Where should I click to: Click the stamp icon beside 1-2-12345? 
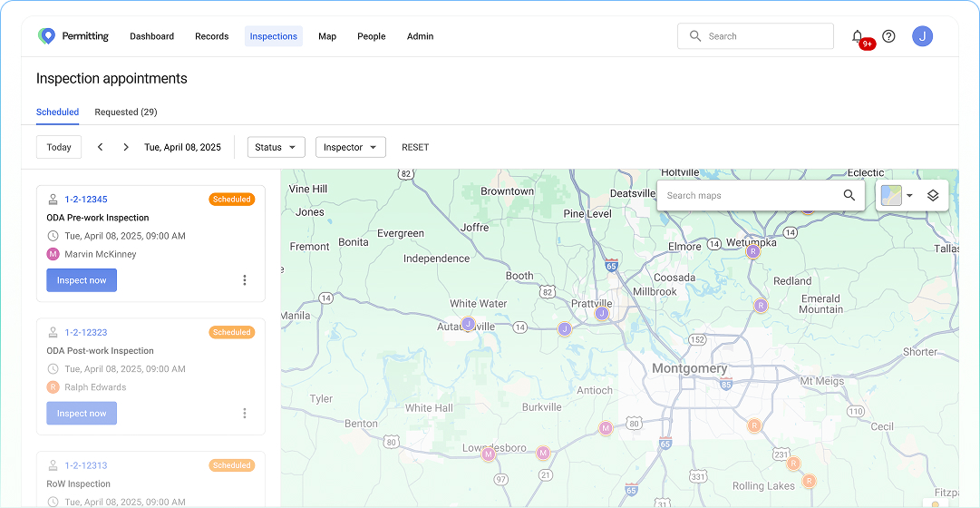tap(53, 200)
